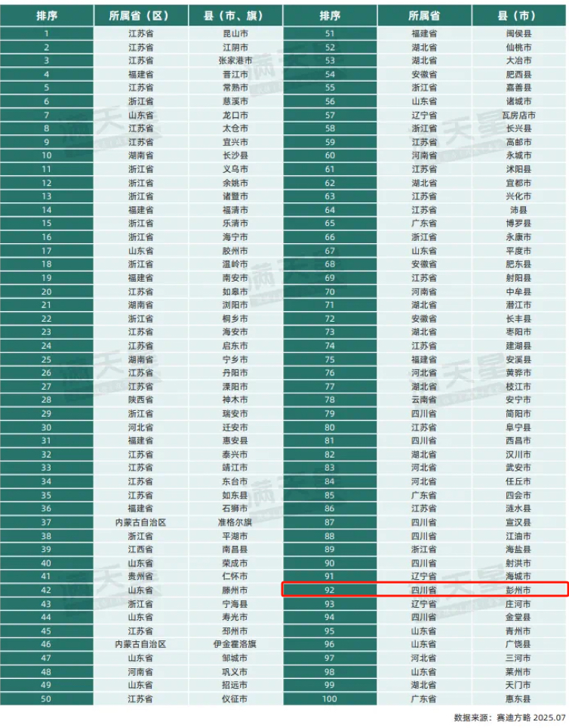The image size is (569, 728).
Task: Click the 陕西省 cell in row 28
Action: [x=140, y=399]
